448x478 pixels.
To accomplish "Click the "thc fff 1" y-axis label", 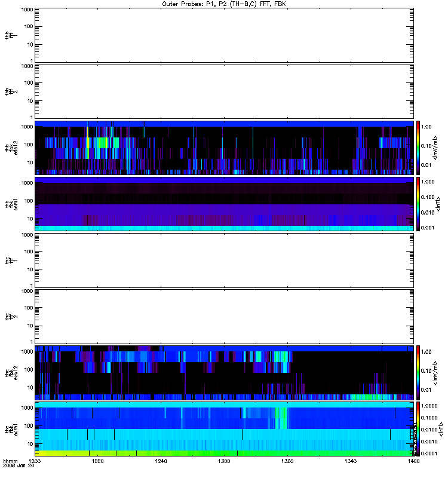I will click(x=11, y=261).
